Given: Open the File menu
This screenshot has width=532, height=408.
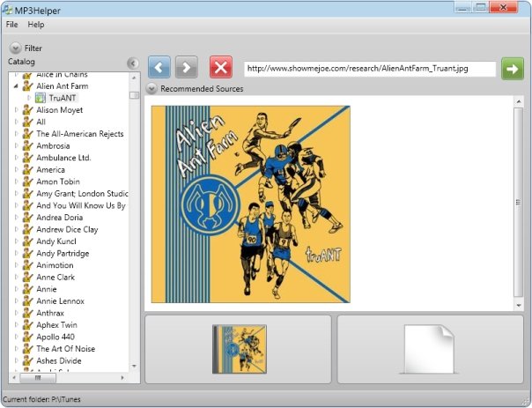Looking at the screenshot, I should [11, 25].
